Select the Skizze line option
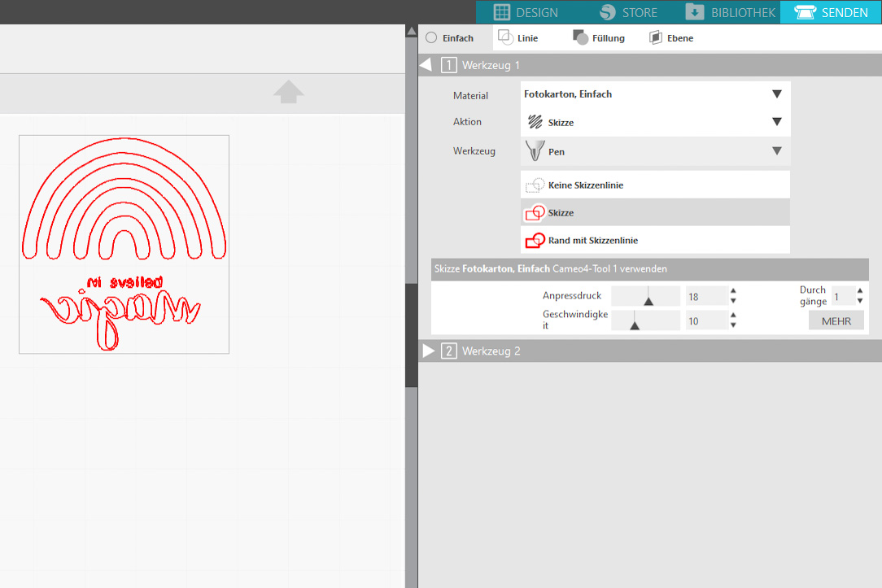The width and height of the screenshot is (882, 588). [654, 213]
